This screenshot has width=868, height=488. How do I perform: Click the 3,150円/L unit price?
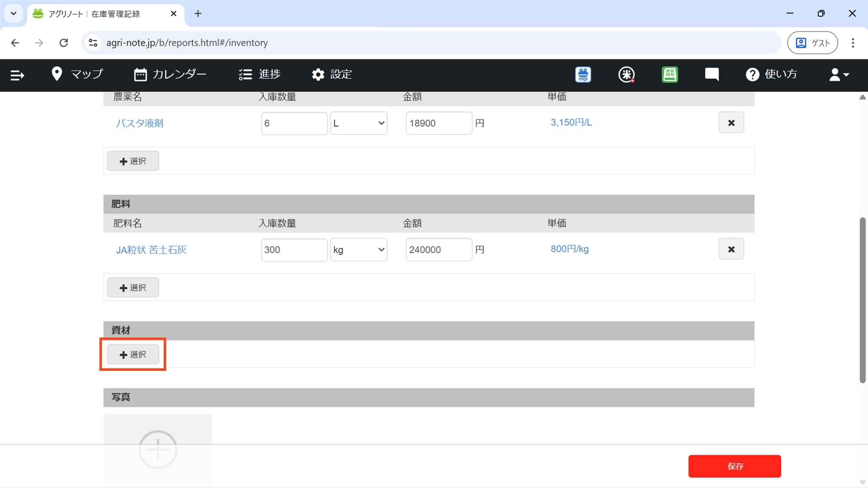click(571, 122)
